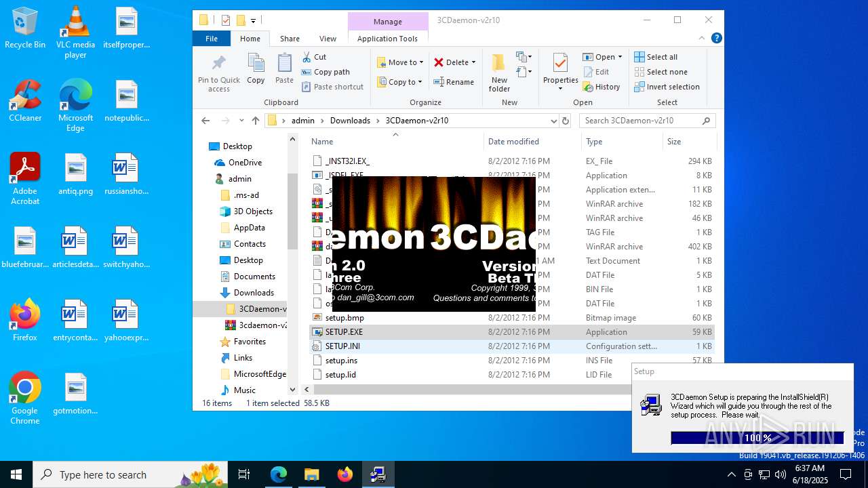Open the Move to dropdown
The width and height of the screenshot is (868, 488).
pos(400,62)
